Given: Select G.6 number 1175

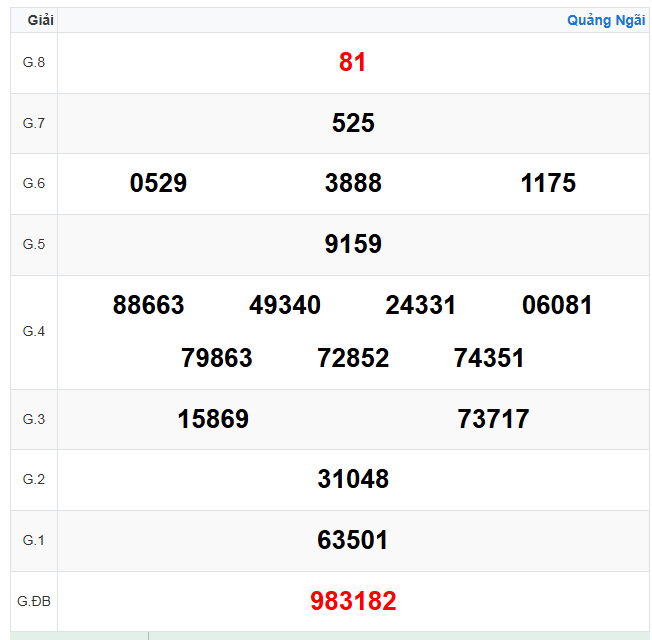Looking at the screenshot, I should 548,183.
